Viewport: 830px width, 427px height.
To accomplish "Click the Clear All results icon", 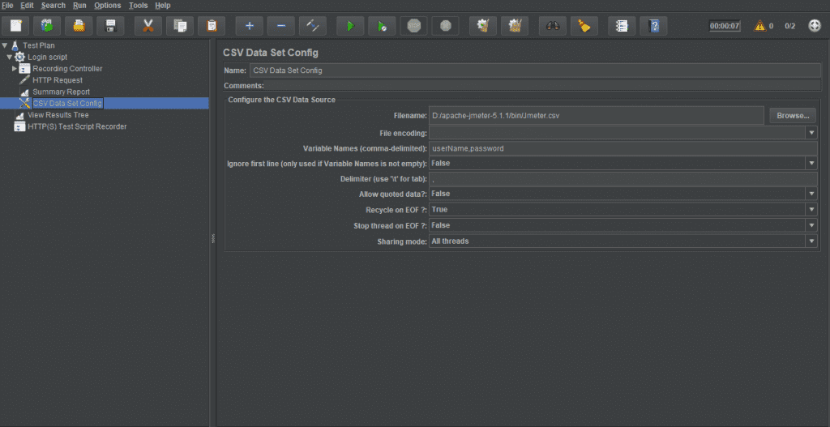I will tap(515, 26).
